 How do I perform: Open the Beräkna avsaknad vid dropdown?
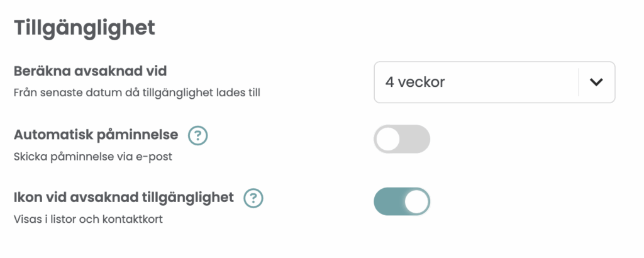click(494, 82)
